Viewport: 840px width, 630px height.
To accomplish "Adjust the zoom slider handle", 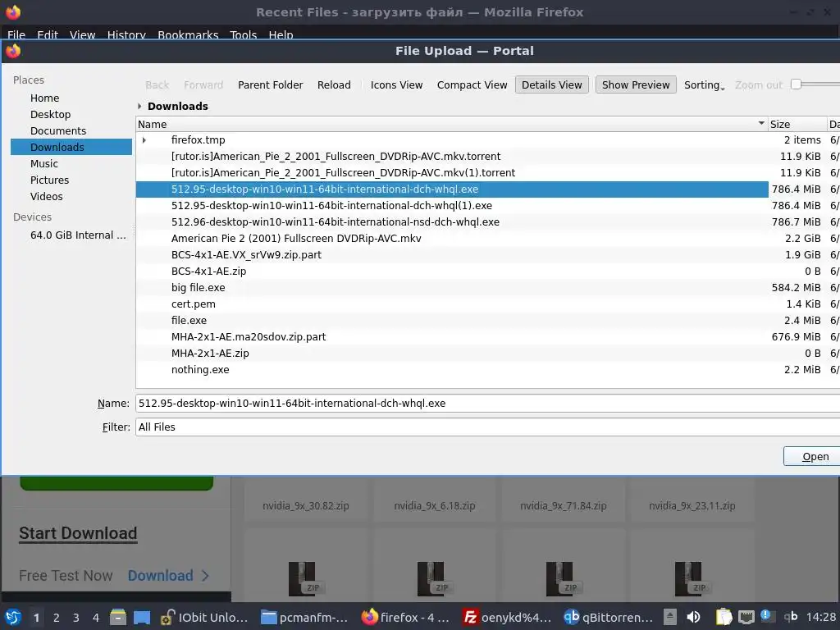I will click(x=796, y=84).
